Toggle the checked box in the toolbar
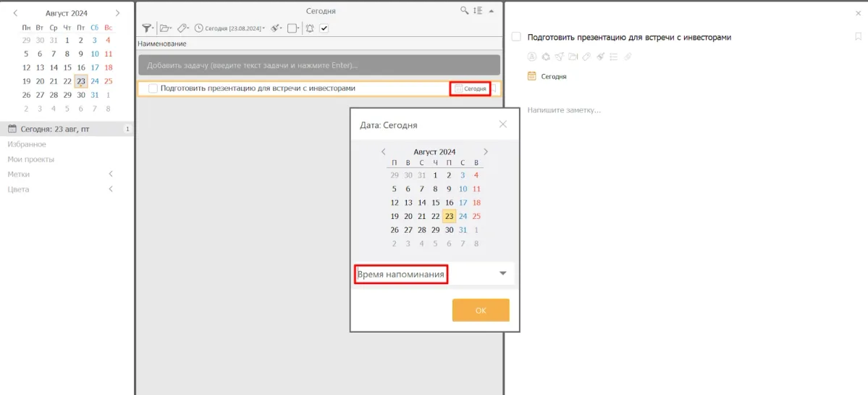Image resolution: width=868 pixels, height=395 pixels. (324, 28)
